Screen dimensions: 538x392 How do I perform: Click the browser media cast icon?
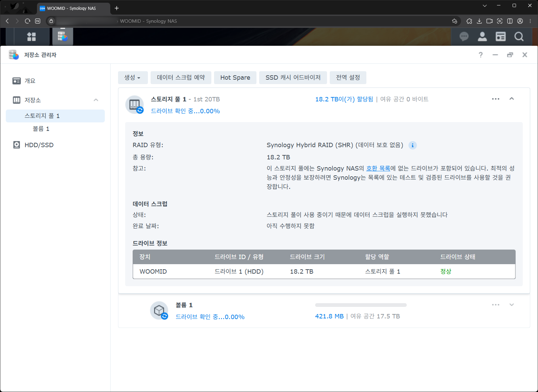tap(489, 21)
